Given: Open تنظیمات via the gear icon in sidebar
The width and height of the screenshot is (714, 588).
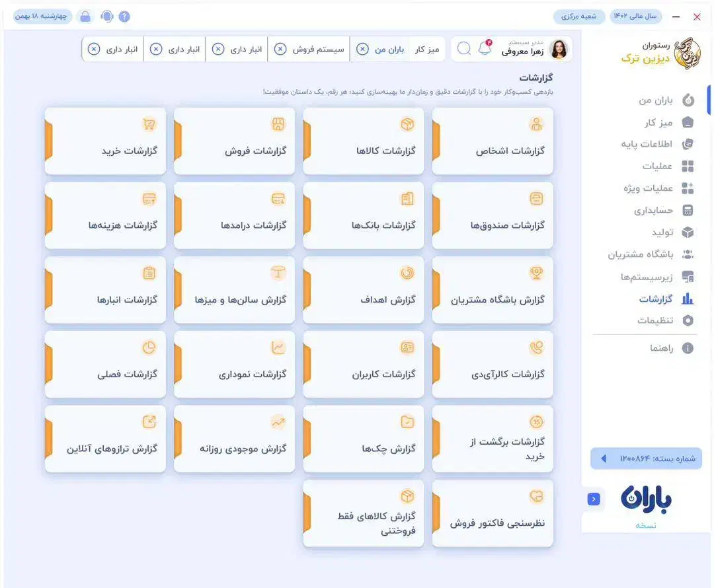Looking at the screenshot, I should (688, 319).
